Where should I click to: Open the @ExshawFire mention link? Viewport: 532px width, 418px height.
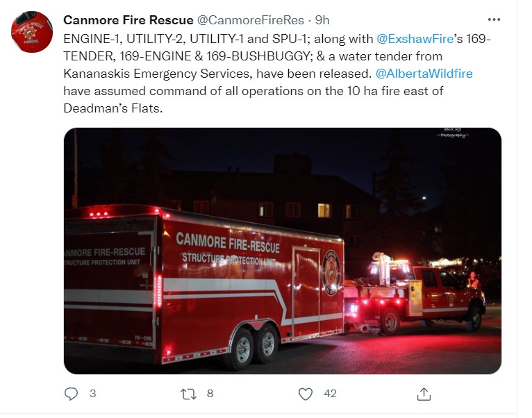pyautogui.click(x=415, y=39)
